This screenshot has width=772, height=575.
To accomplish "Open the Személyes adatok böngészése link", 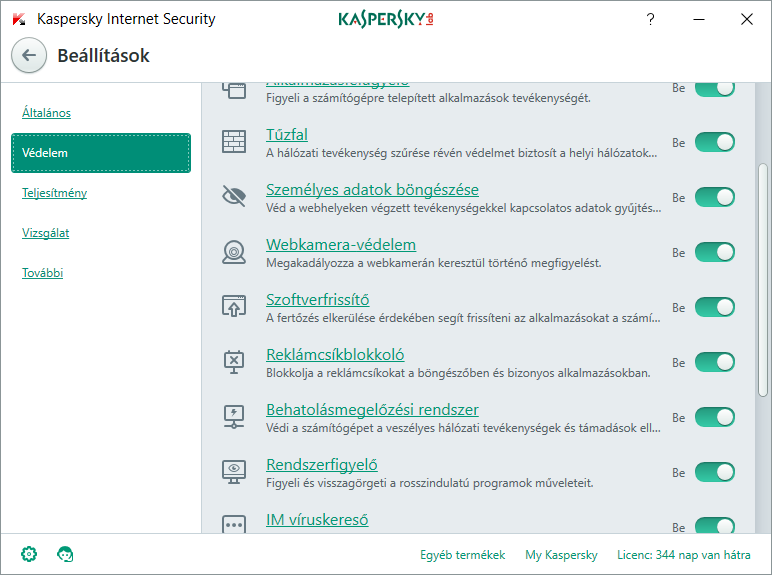I will pyautogui.click(x=372, y=189).
